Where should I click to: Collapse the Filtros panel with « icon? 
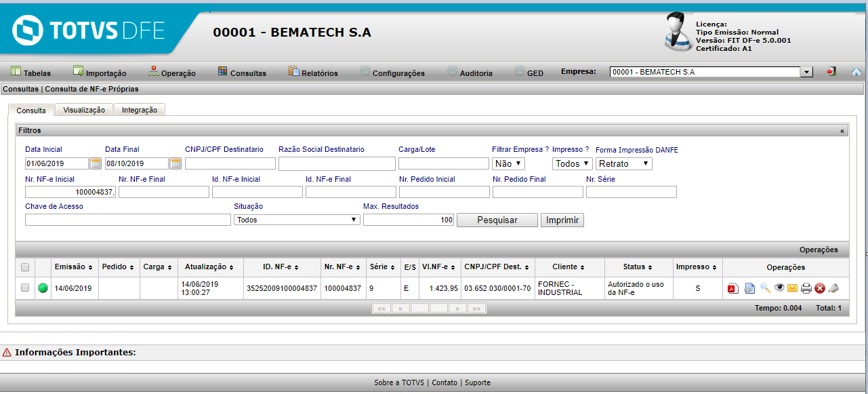click(842, 130)
